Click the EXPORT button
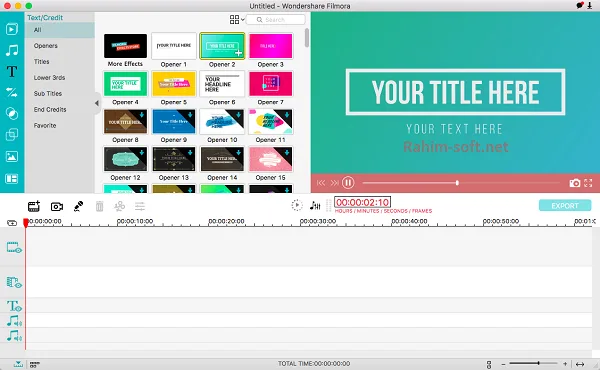The width and height of the screenshot is (600, 370). pos(565,206)
